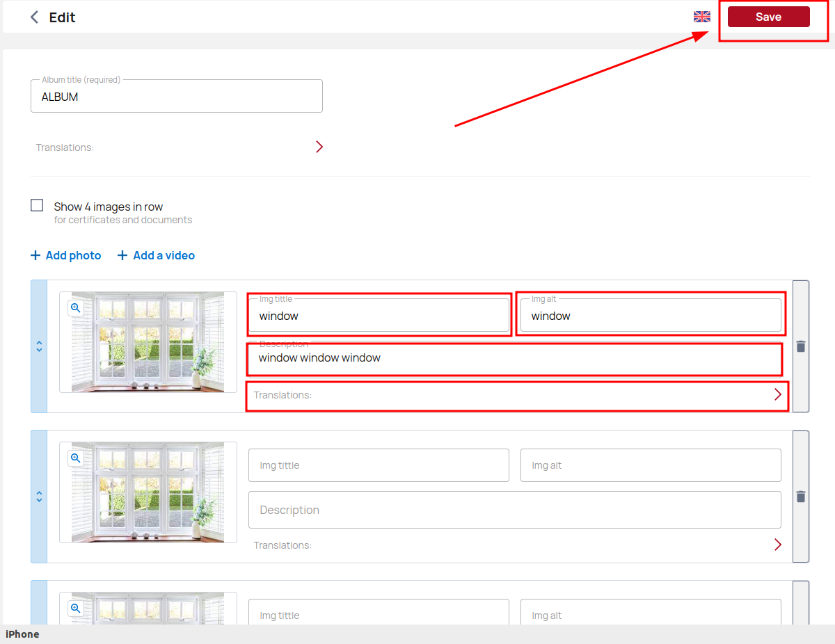
Task: Click the Add a video link
Action: [156, 255]
